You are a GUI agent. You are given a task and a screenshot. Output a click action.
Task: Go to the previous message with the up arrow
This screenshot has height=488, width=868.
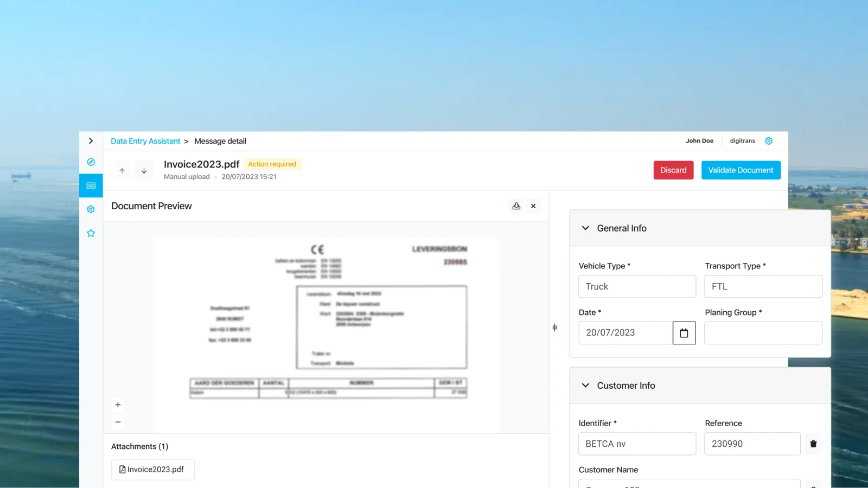click(x=122, y=171)
